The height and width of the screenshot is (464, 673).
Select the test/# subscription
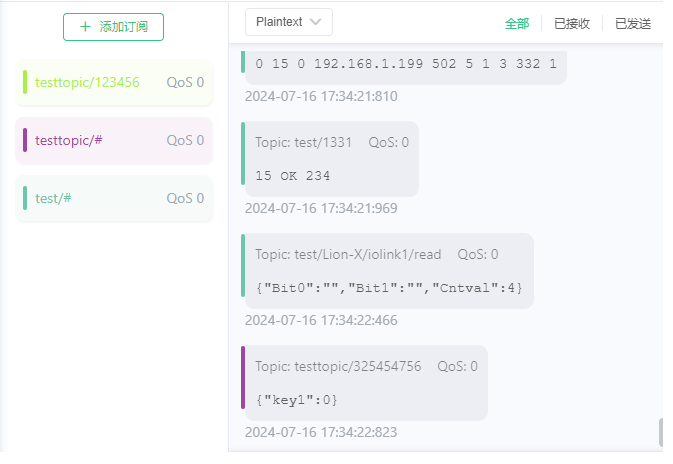tap(114, 198)
